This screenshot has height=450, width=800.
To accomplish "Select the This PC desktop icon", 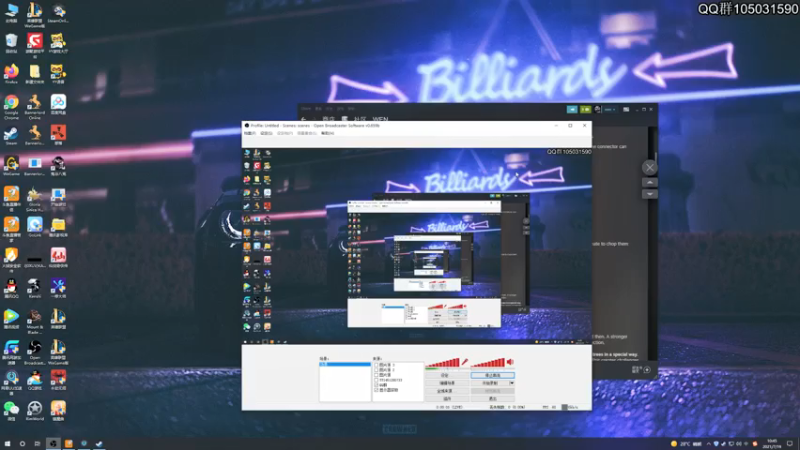I will (11, 13).
